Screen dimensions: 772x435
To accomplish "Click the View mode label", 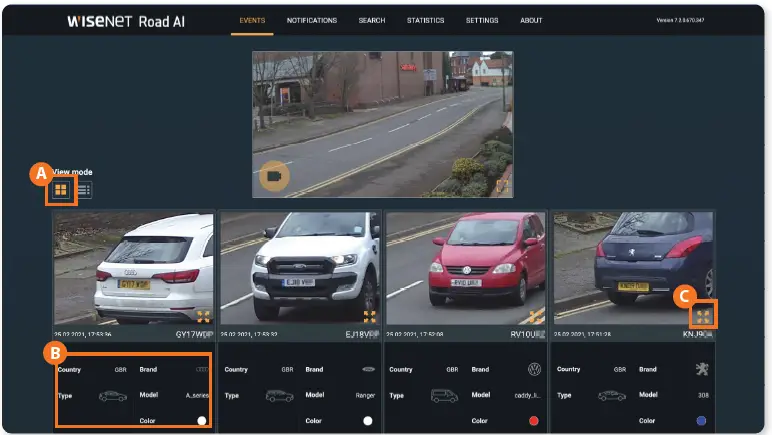I will point(72,172).
